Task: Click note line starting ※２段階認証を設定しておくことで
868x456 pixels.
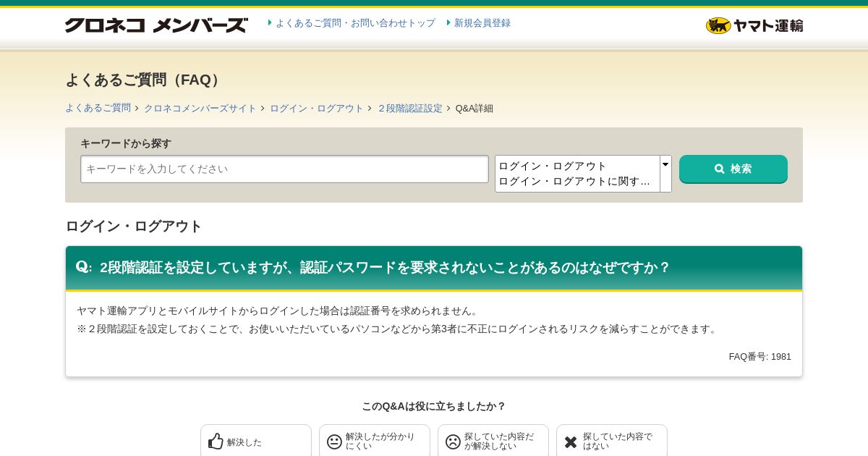Action: pos(399,329)
